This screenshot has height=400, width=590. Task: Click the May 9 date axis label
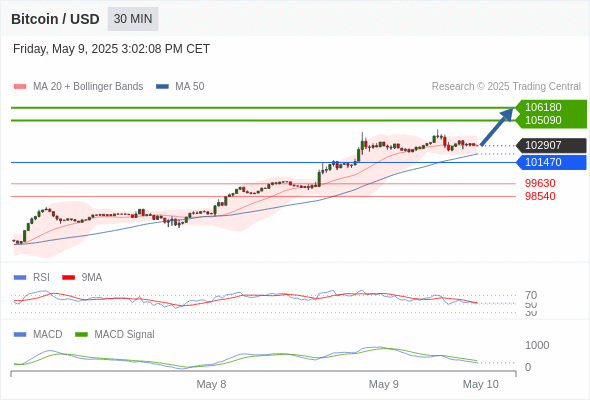(x=383, y=384)
